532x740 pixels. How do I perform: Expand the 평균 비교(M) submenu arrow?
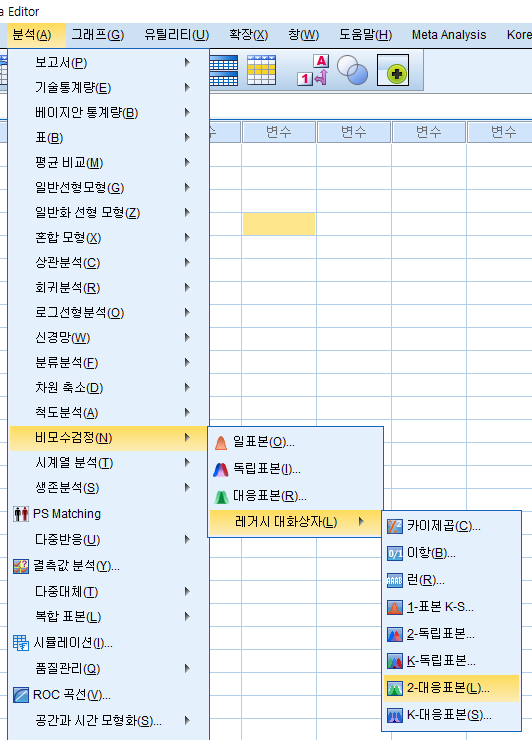click(x=187, y=162)
